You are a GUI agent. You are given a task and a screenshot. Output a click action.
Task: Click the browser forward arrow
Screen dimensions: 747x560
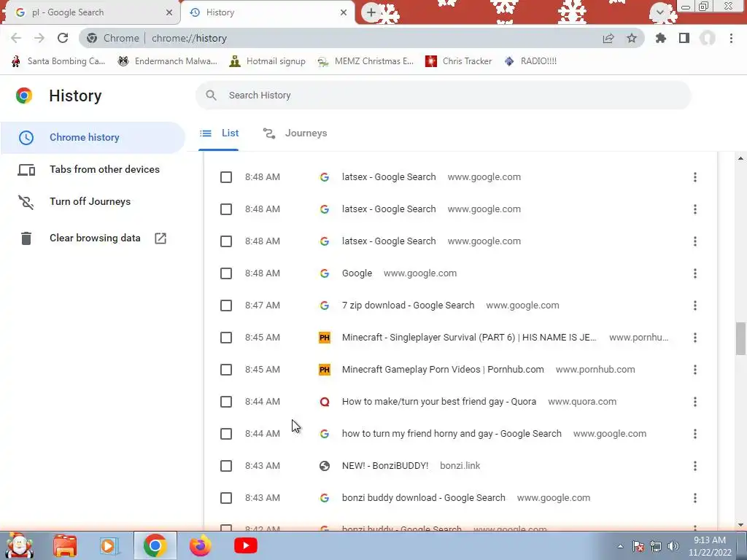click(x=39, y=38)
